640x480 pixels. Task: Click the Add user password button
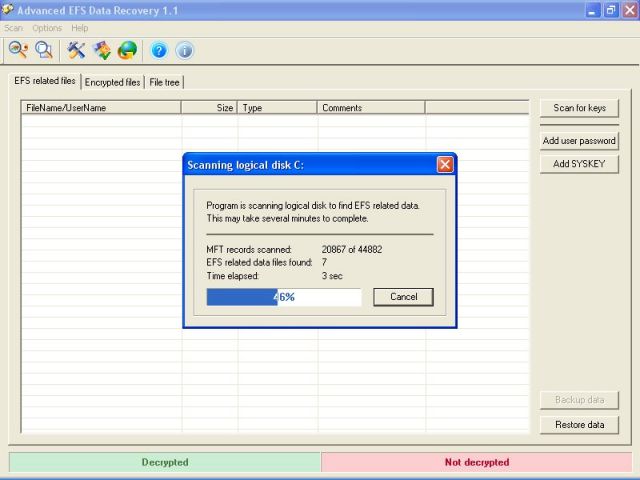tap(579, 141)
